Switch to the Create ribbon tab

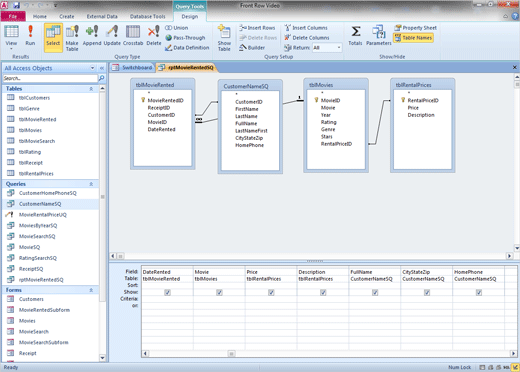click(67, 16)
